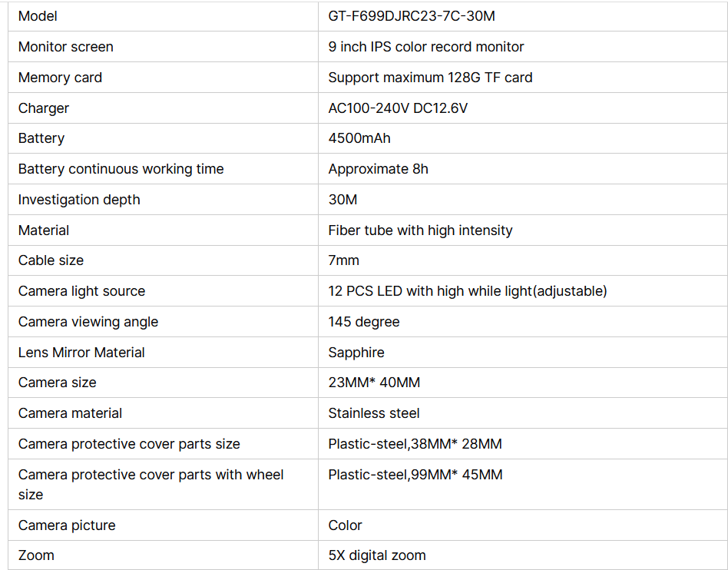
Task: Click the Memory card row label
Action: [x=60, y=78]
